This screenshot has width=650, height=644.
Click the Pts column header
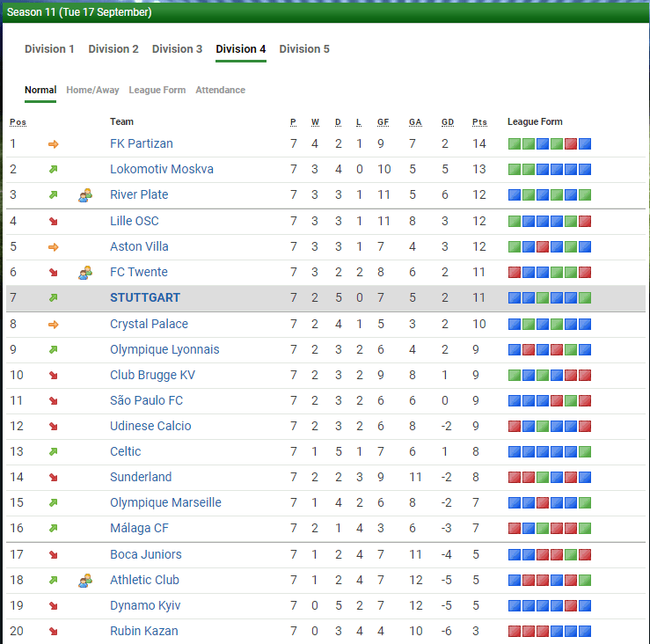[x=479, y=121]
